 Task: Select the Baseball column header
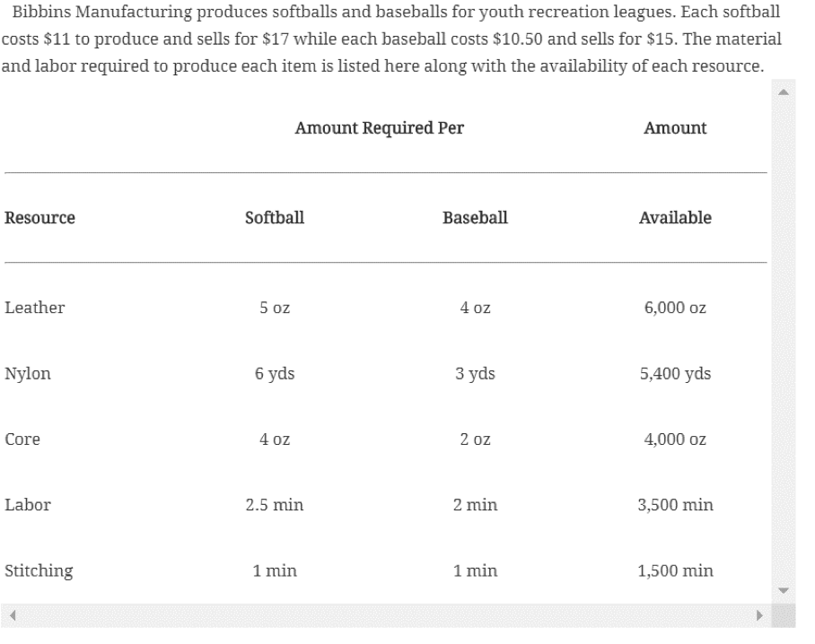[x=475, y=218]
